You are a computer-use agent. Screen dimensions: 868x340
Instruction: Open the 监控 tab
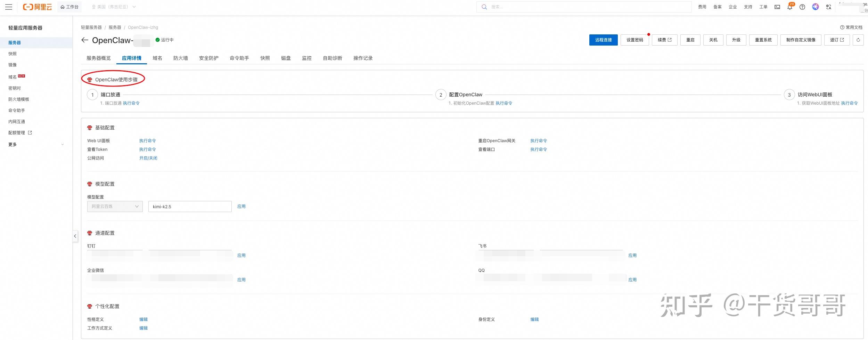[307, 58]
